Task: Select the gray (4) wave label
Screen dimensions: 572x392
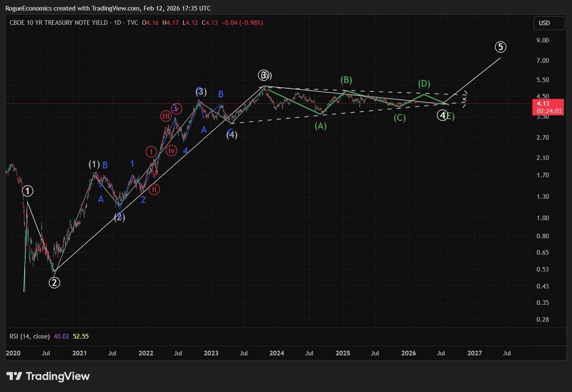Action: pyautogui.click(x=232, y=135)
